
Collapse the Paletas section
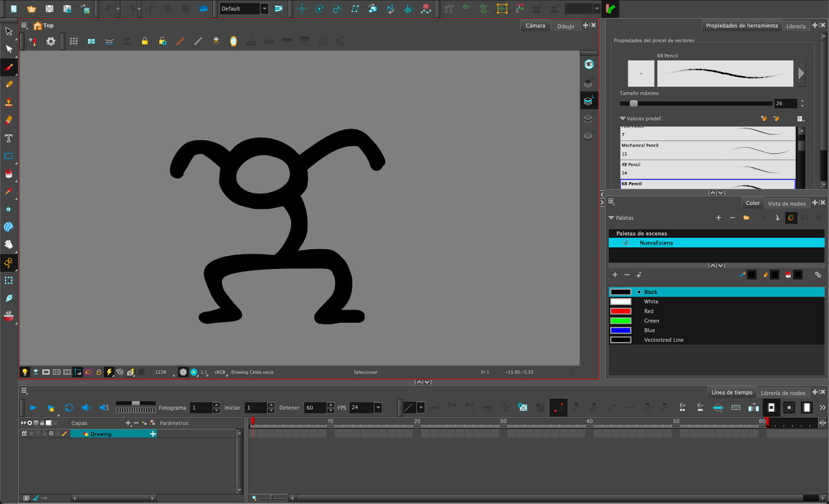pos(611,218)
